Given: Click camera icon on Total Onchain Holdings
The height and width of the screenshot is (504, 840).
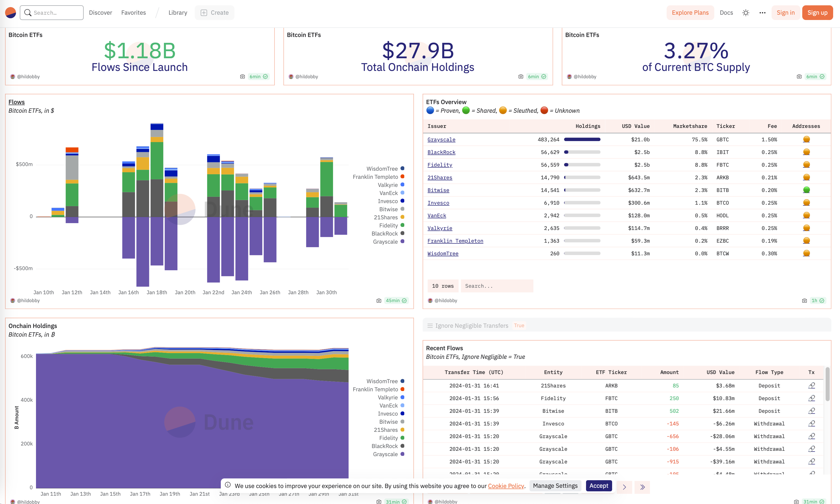Looking at the screenshot, I should coord(521,76).
